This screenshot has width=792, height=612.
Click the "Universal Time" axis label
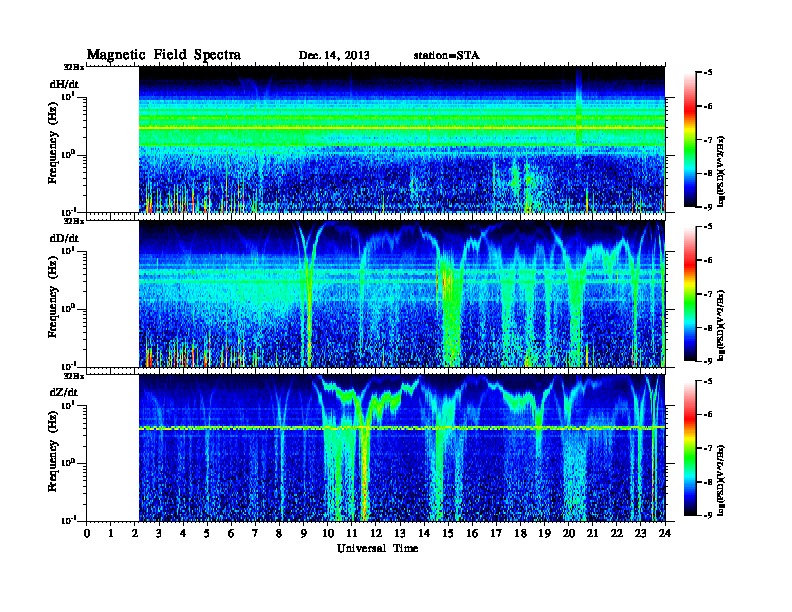pos(377,548)
